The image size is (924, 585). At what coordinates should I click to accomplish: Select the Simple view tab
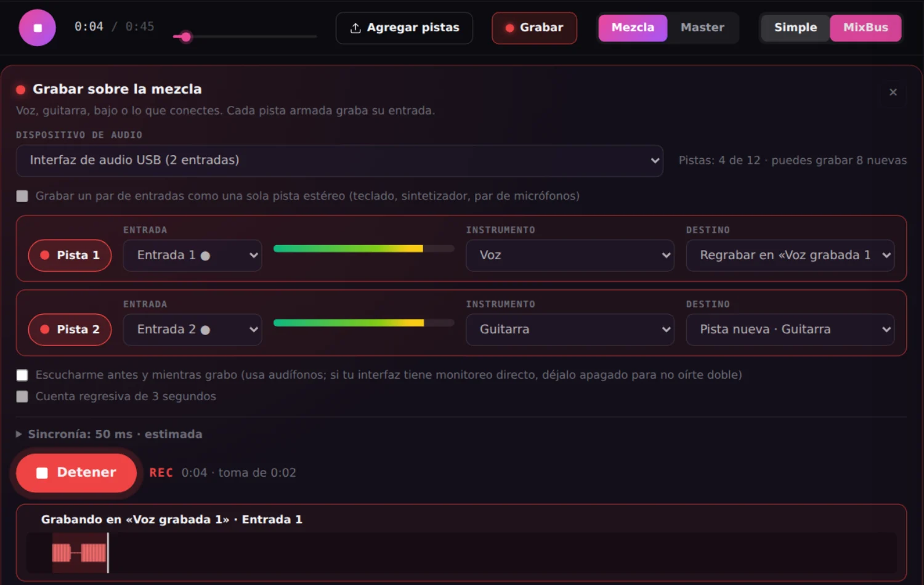click(x=795, y=28)
